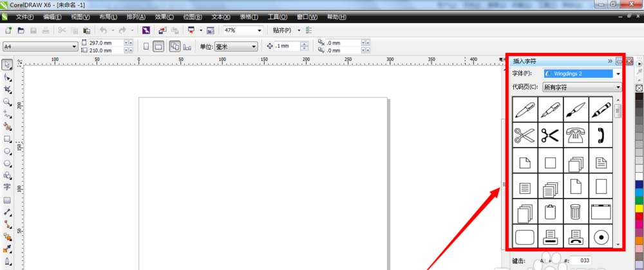The height and width of the screenshot is (270, 644).
Task: Apply layout to current page only
Action: pyautogui.click(x=187, y=47)
